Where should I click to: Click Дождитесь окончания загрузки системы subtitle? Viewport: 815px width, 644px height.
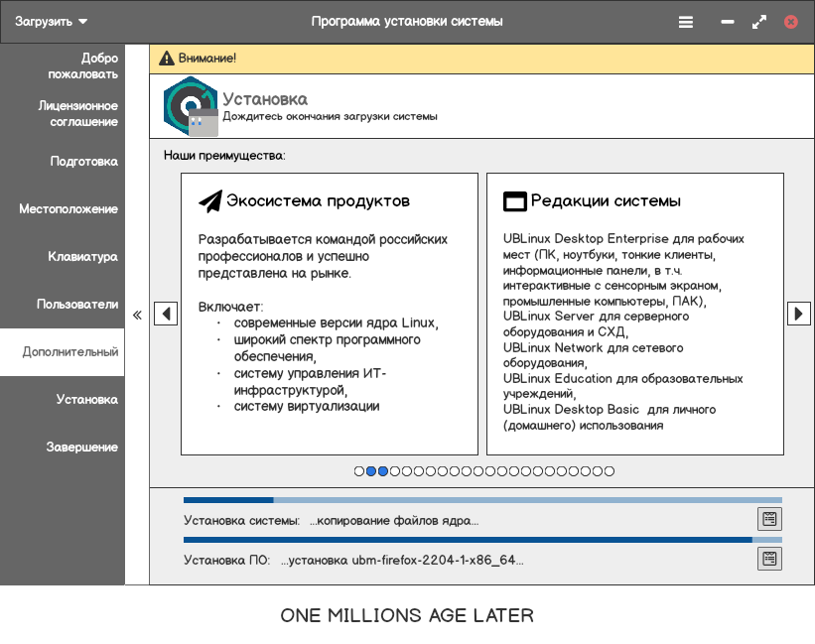330,116
